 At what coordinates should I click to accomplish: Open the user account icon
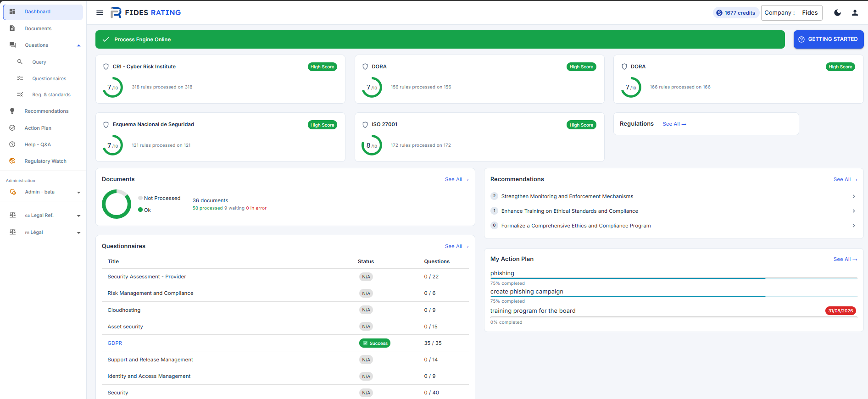click(x=855, y=13)
